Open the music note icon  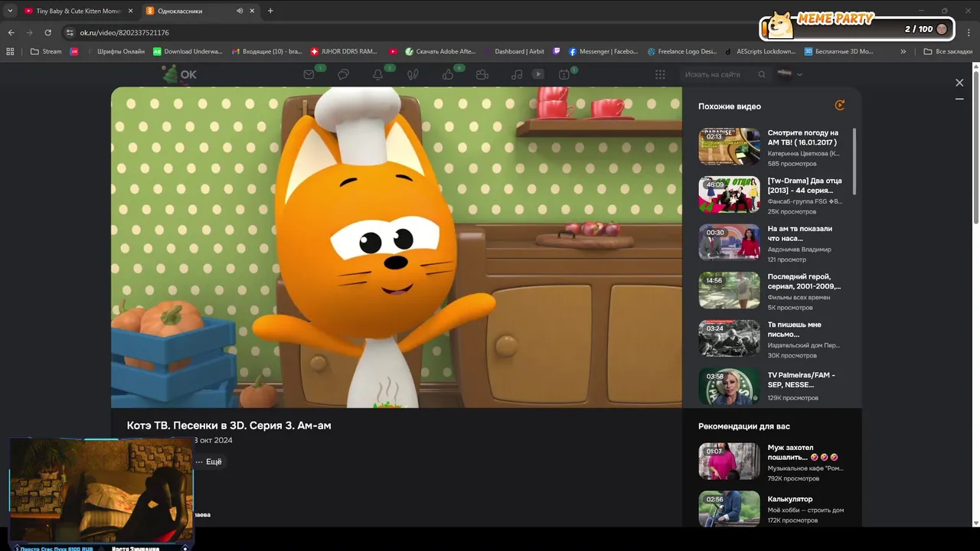(x=517, y=74)
